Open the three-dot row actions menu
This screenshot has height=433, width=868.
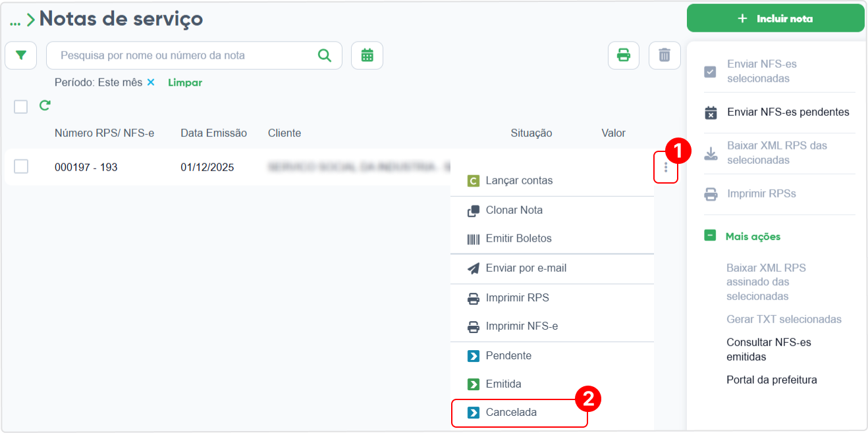(666, 167)
